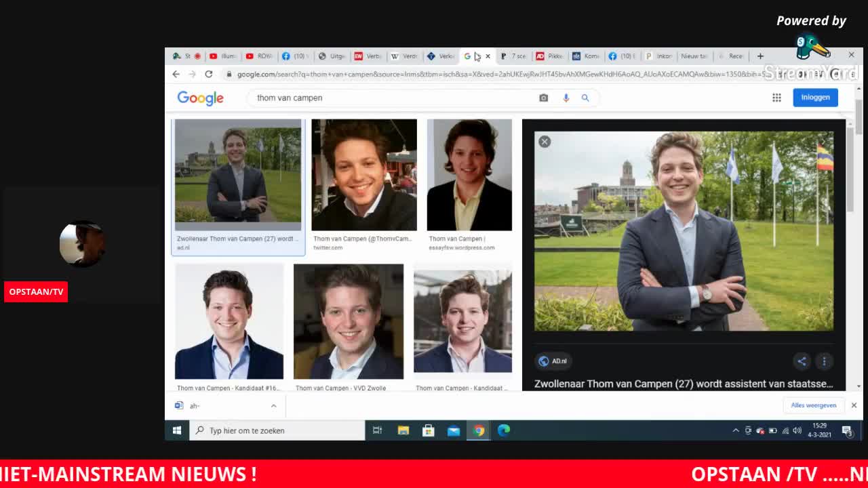This screenshot has height=488, width=868.
Task: Open a new browser tab
Action: point(760,56)
